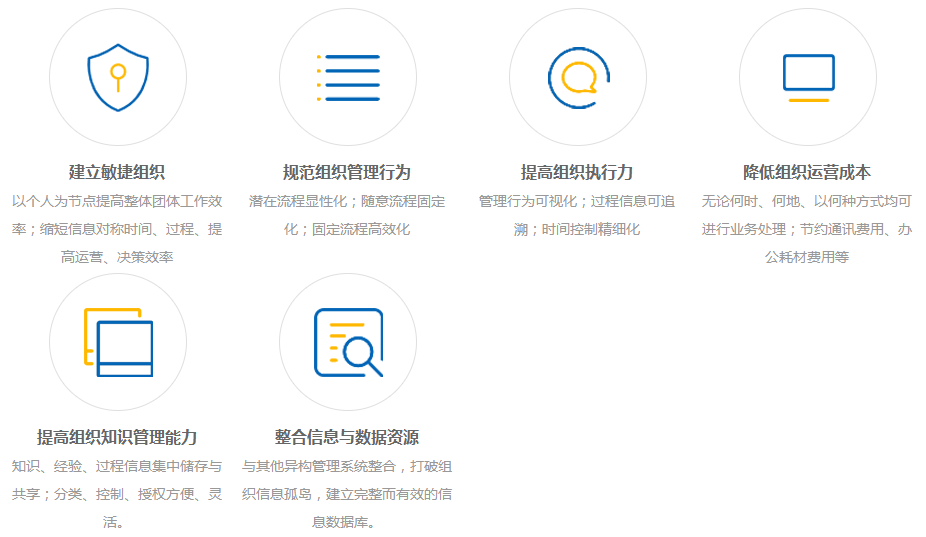Click the 整合信息与数据资源 title

pyautogui.click(x=347, y=437)
